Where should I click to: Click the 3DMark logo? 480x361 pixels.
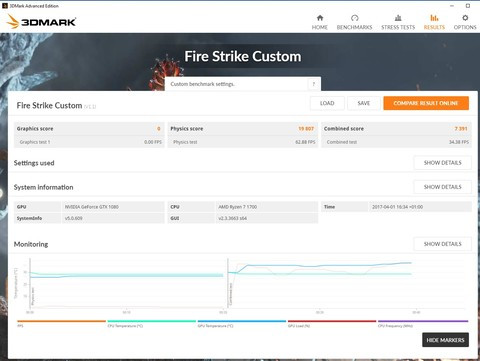[41, 22]
